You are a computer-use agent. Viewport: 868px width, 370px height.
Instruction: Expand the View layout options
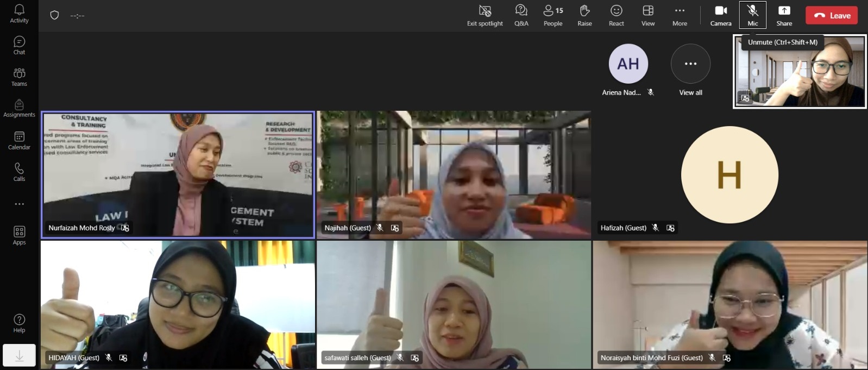647,15
